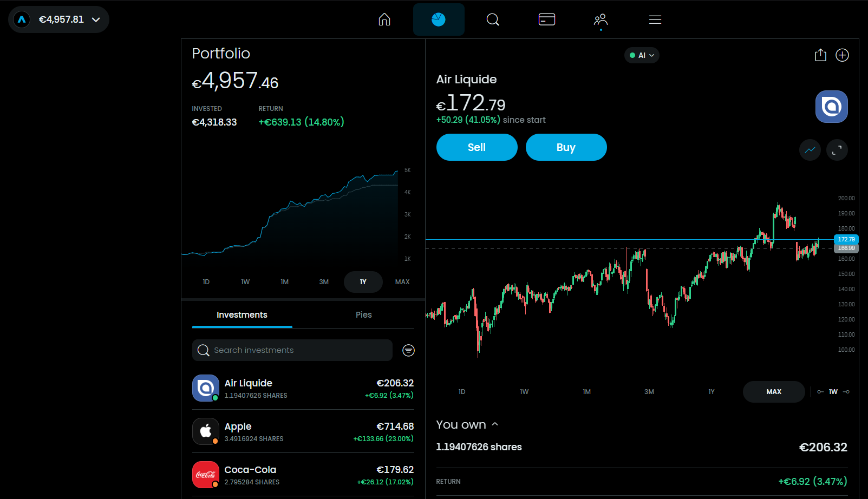Share the Air Liquide instrument
This screenshot has width=868, height=499.
coord(820,55)
